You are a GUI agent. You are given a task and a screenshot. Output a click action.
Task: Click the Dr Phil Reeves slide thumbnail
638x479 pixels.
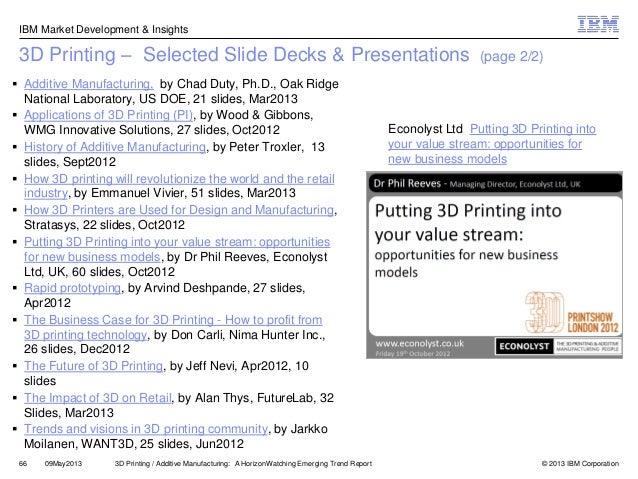pyautogui.click(x=494, y=265)
